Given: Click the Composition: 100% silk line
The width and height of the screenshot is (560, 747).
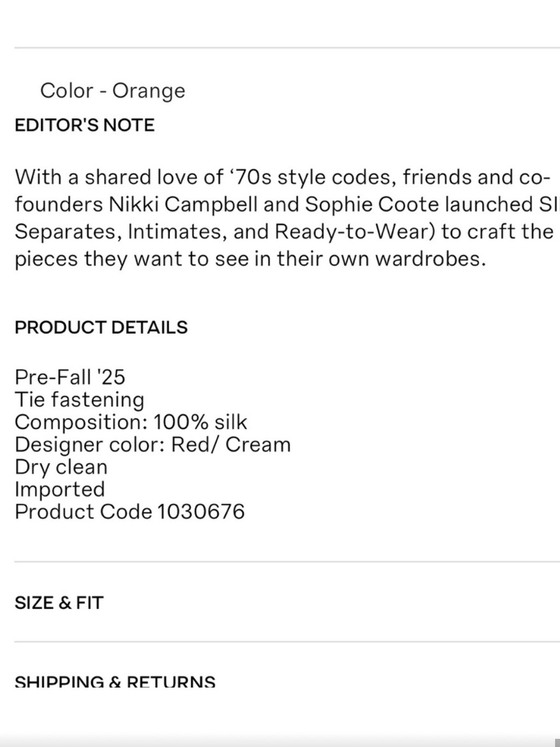Looking at the screenshot, I should (130, 423).
